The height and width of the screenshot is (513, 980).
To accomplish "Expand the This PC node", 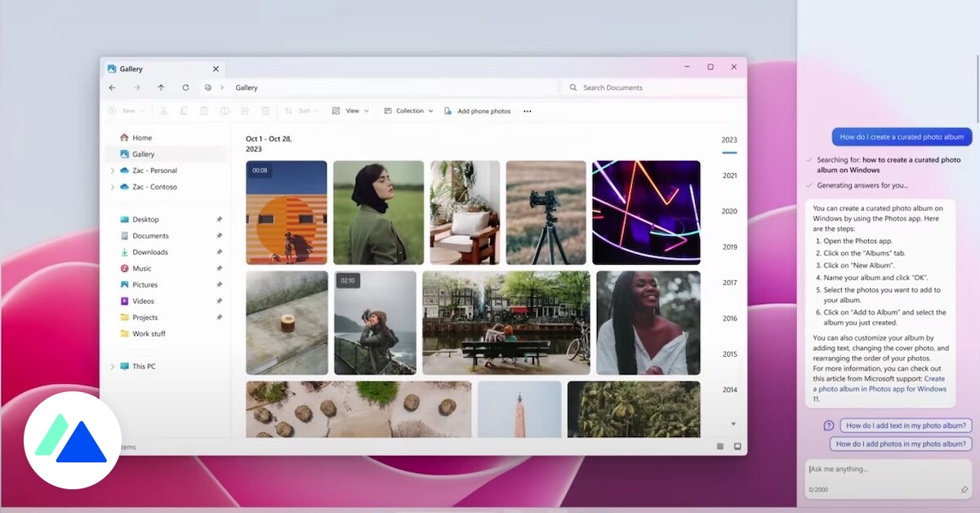I will 112,367.
